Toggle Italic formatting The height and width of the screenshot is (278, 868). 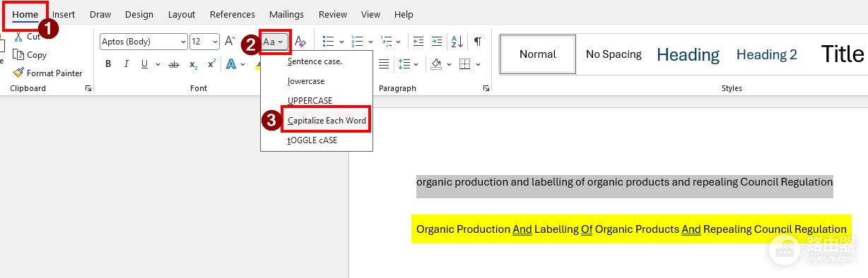click(127, 64)
